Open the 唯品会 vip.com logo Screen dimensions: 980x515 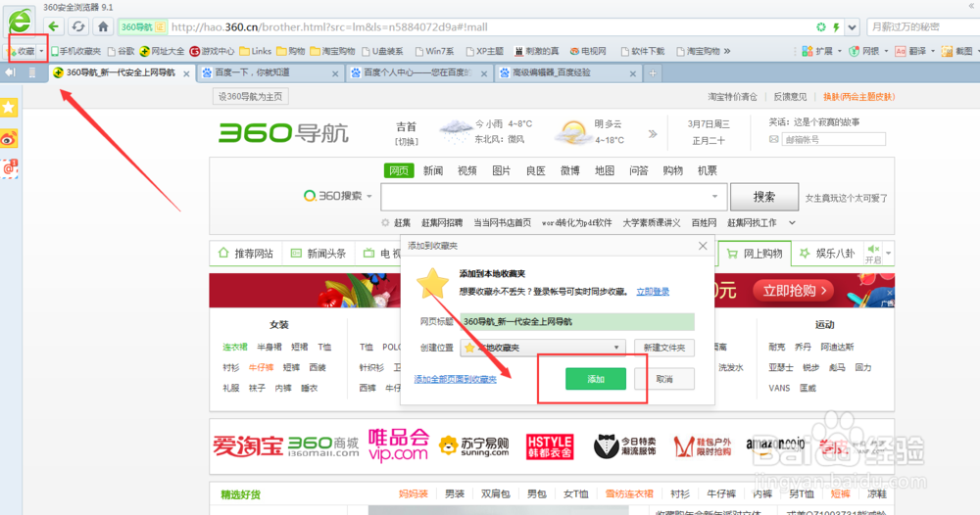click(x=399, y=445)
